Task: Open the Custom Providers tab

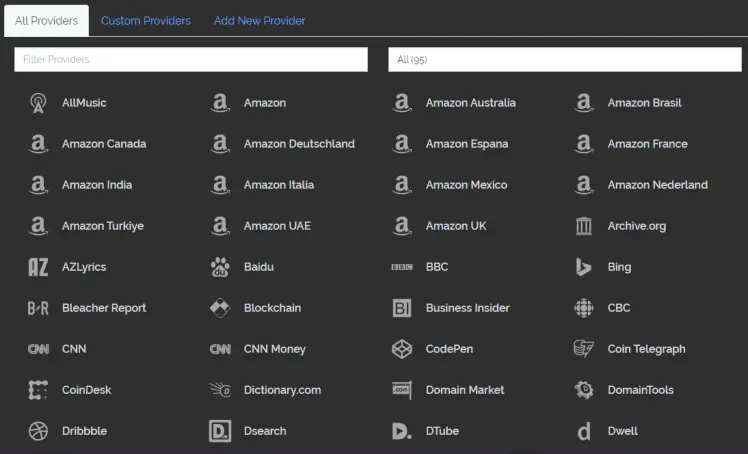Action: pyautogui.click(x=145, y=21)
